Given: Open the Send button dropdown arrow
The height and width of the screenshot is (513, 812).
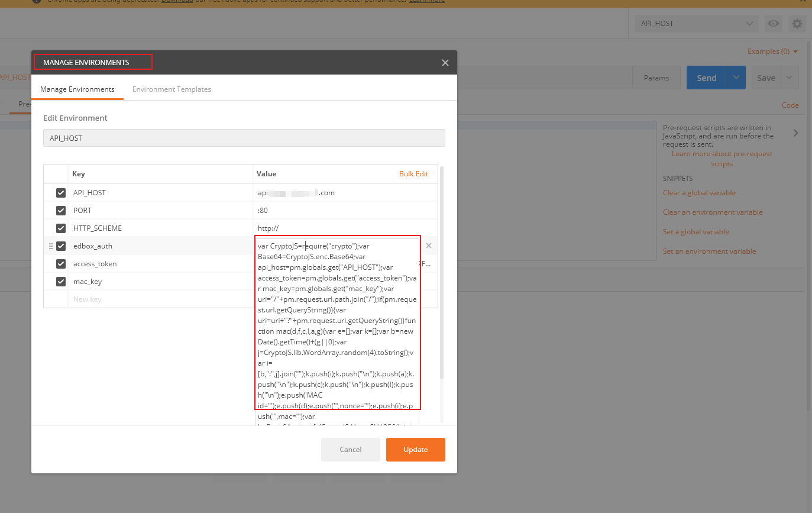Looking at the screenshot, I should [x=736, y=78].
